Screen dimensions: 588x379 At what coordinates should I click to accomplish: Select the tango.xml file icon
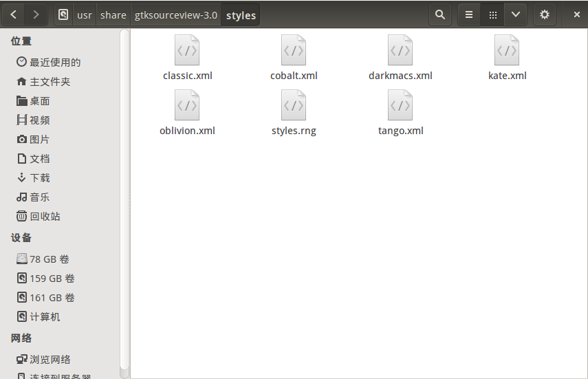[400, 105]
